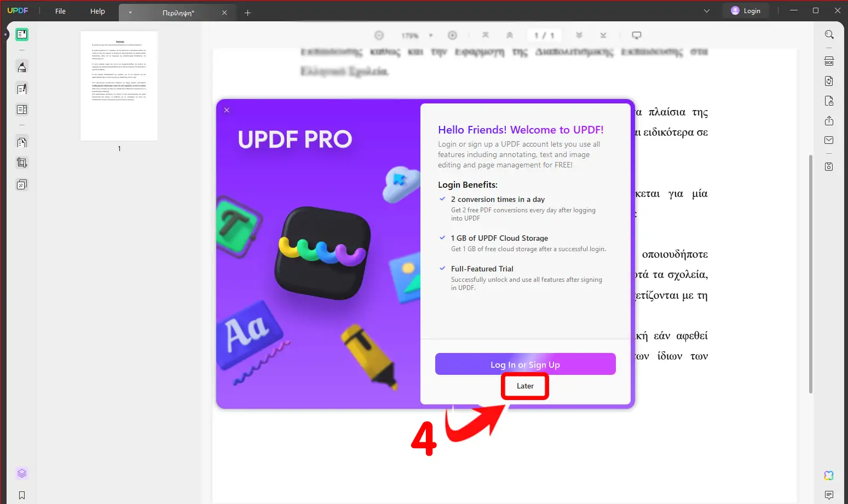
Task: Click the 'Full-Featured Trial' benefit text
Action: click(482, 269)
